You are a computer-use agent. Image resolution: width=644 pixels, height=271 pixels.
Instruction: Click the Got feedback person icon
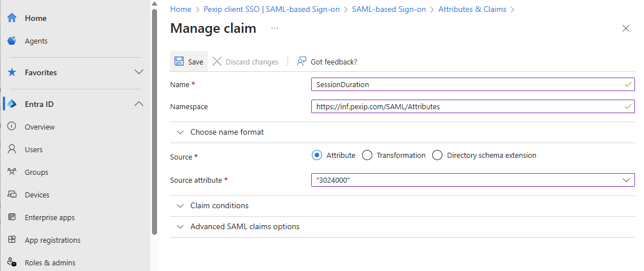click(302, 62)
